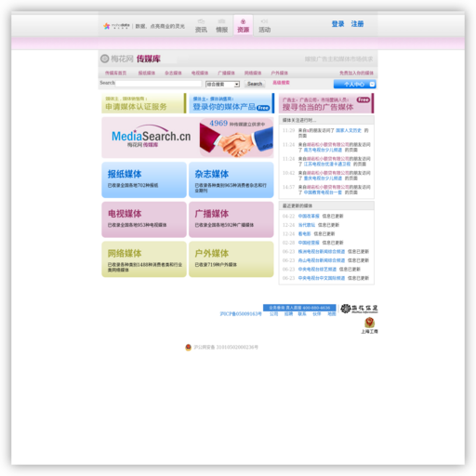Open 杂志媒体 in the sub menu
Screen dimensions: 476x476
[x=173, y=73]
